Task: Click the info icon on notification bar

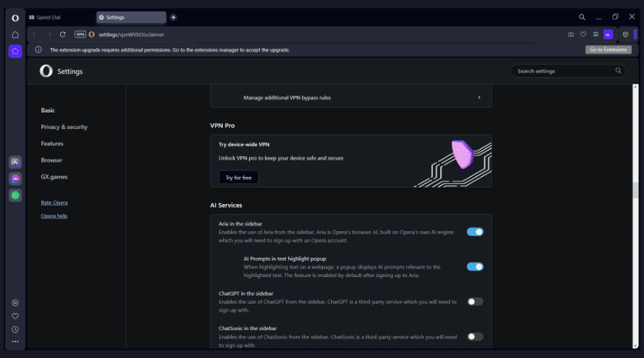Action: (x=38, y=49)
